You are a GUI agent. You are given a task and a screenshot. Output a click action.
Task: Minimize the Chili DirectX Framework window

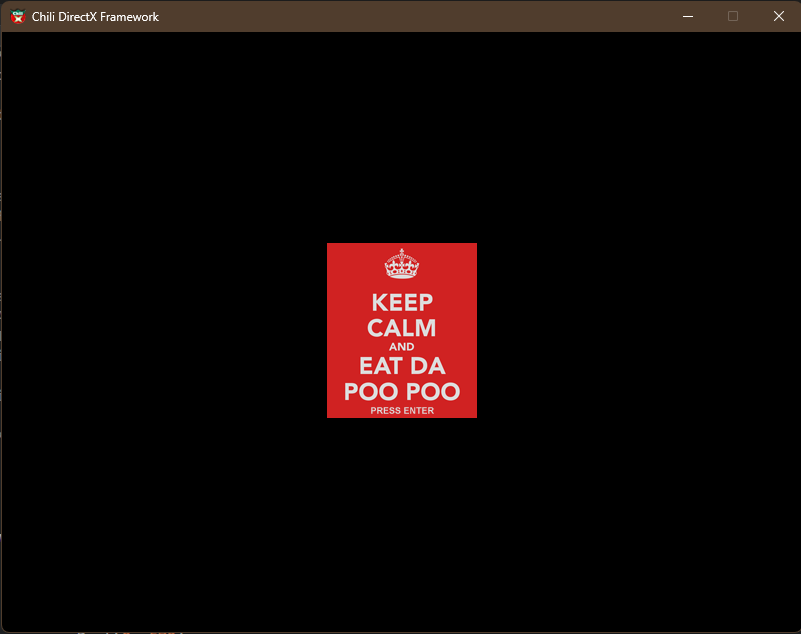pos(688,16)
